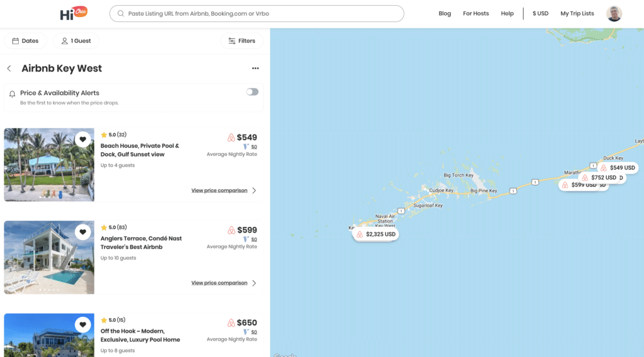Click the Airbnb Key West heading
Image resolution: width=644 pixels, height=357 pixels.
(x=62, y=69)
